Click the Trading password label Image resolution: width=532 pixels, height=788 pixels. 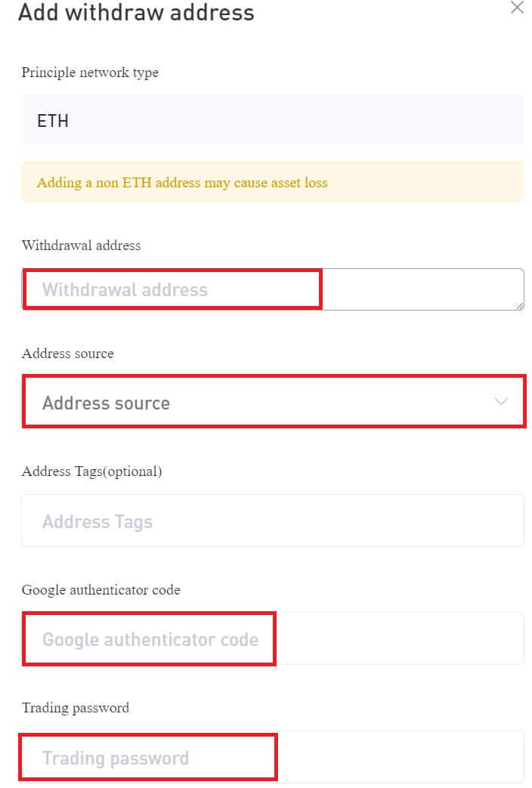(x=75, y=708)
